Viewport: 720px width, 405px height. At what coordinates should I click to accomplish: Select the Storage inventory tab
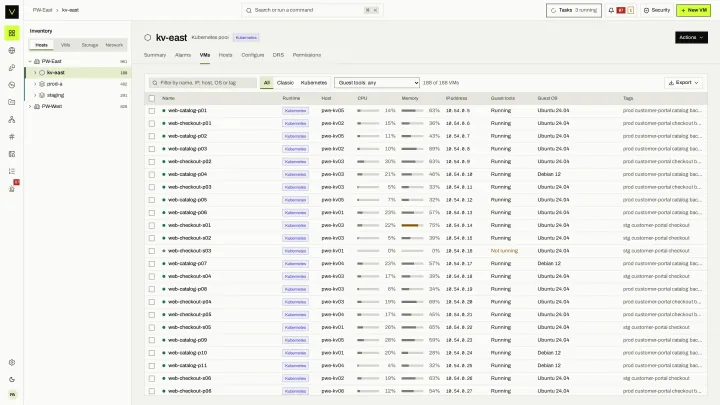(90, 45)
